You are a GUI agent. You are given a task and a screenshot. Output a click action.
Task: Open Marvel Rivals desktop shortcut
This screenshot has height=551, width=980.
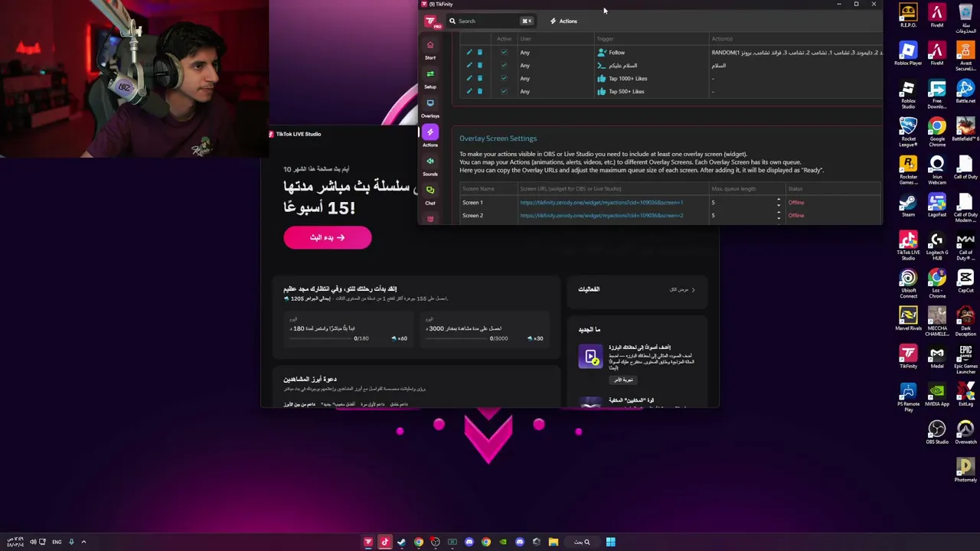(x=908, y=319)
